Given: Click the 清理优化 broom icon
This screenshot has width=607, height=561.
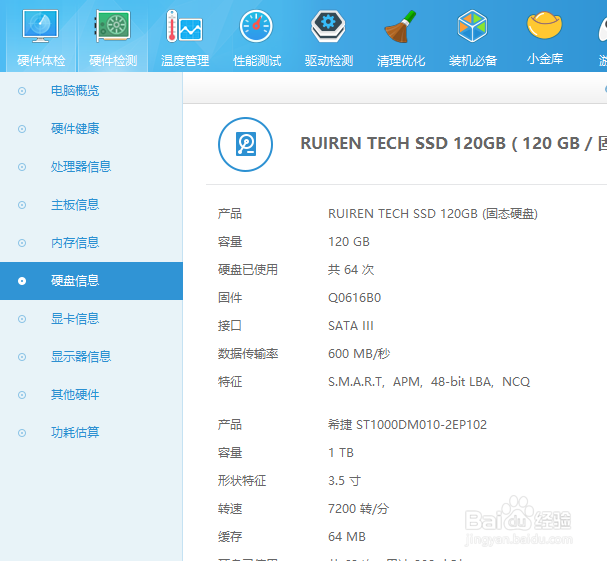Looking at the screenshot, I should point(400,26).
